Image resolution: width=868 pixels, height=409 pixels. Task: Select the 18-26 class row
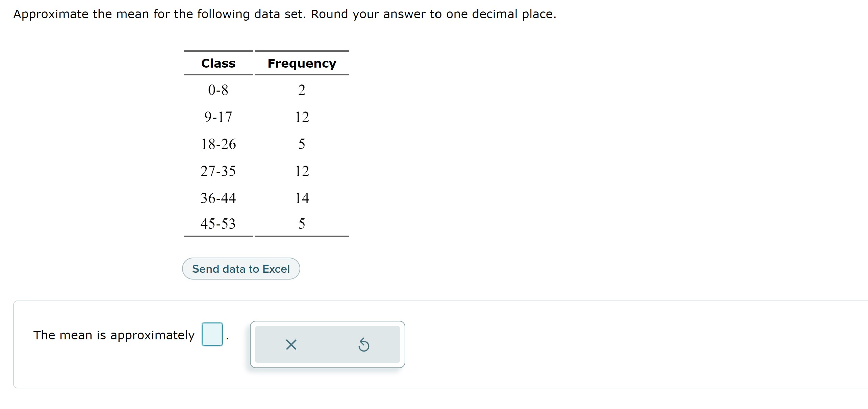pyautogui.click(x=218, y=144)
